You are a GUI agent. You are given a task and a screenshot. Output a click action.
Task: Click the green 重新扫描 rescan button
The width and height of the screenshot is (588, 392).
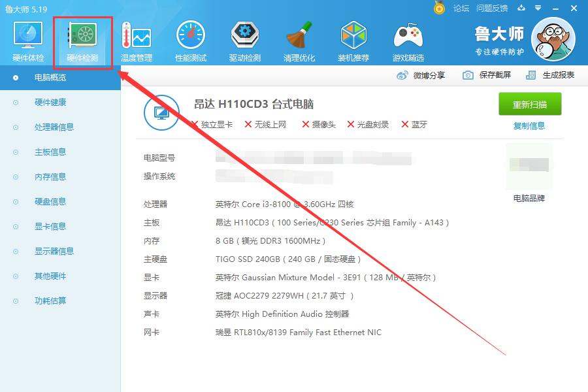pyautogui.click(x=530, y=104)
